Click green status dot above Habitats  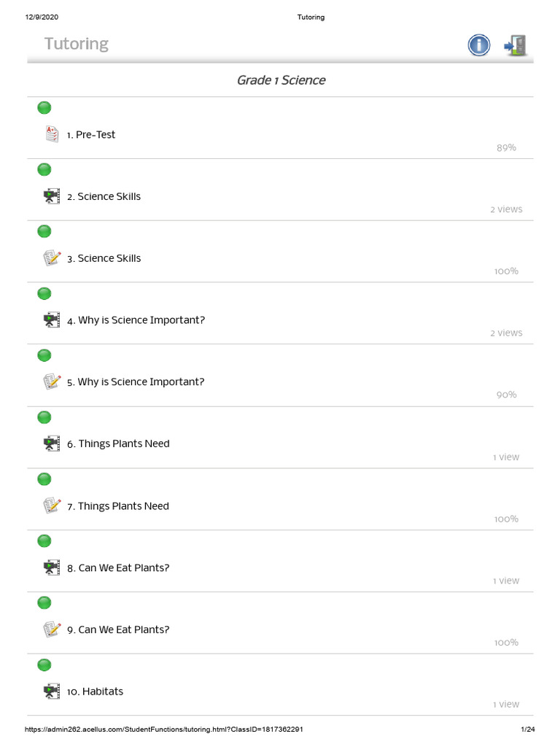click(44, 665)
